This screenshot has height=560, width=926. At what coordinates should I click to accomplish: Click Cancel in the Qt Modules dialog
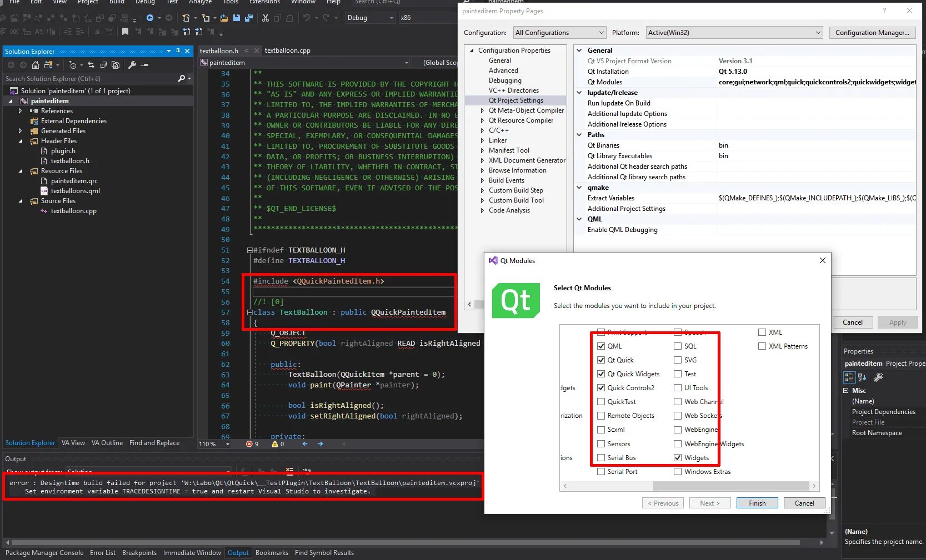point(804,503)
